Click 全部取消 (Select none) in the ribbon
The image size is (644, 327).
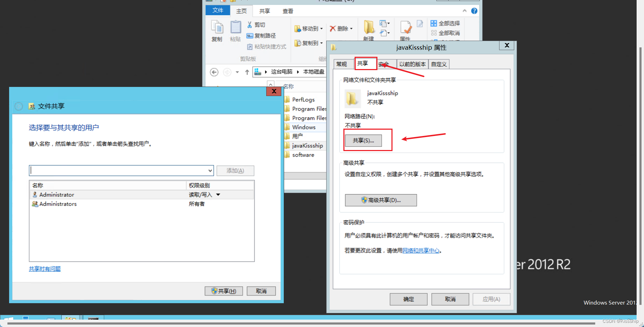tap(445, 33)
